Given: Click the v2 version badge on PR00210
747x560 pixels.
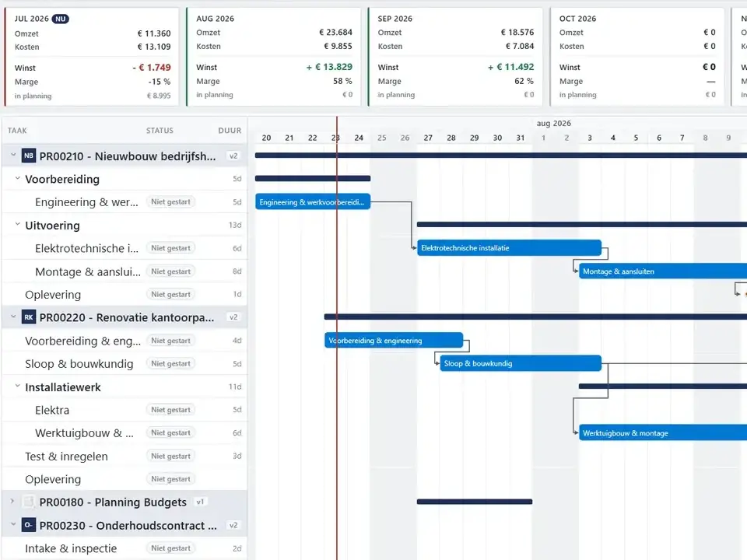Looking at the screenshot, I should tap(233, 156).
